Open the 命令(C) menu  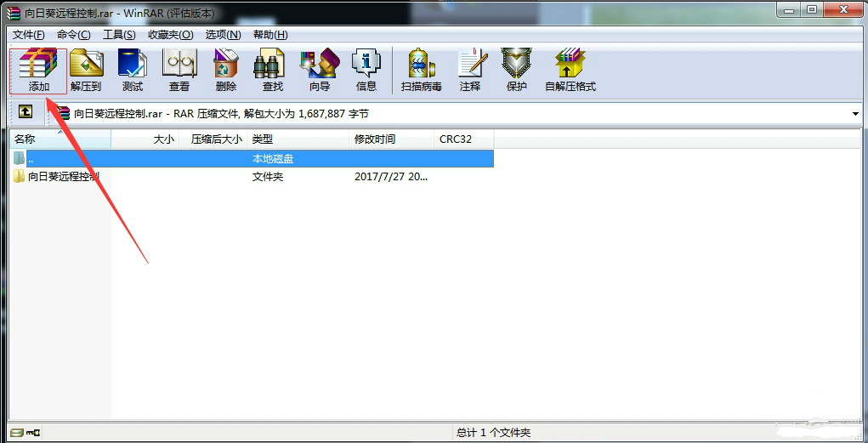pos(74,34)
